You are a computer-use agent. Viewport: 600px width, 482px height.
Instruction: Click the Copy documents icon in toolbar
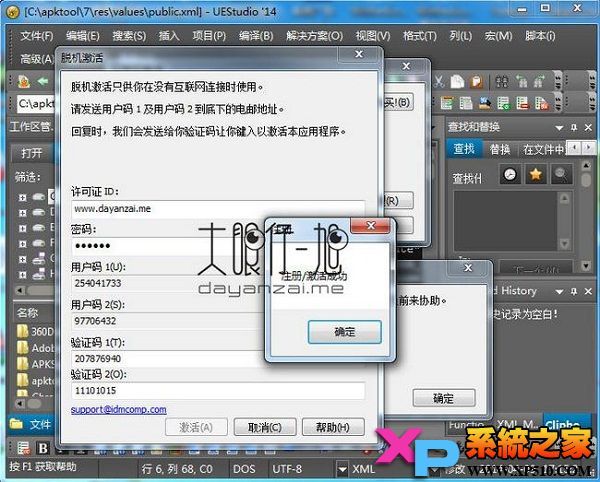click(457, 81)
